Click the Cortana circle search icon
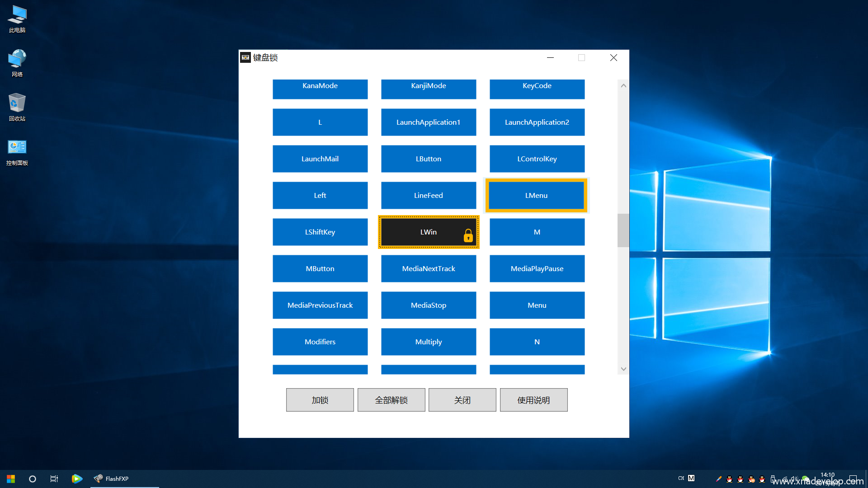Image resolution: width=868 pixels, height=488 pixels. point(33,479)
